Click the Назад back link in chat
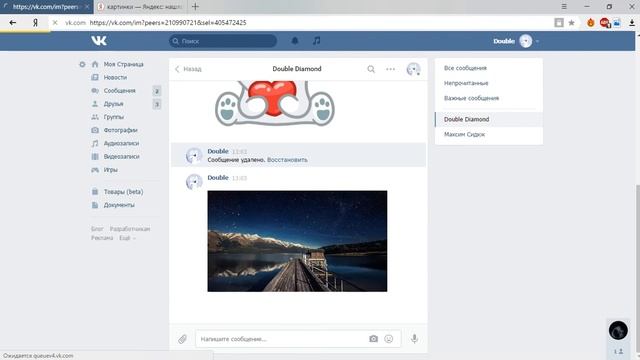640x360 pixels. coord(189,69)
